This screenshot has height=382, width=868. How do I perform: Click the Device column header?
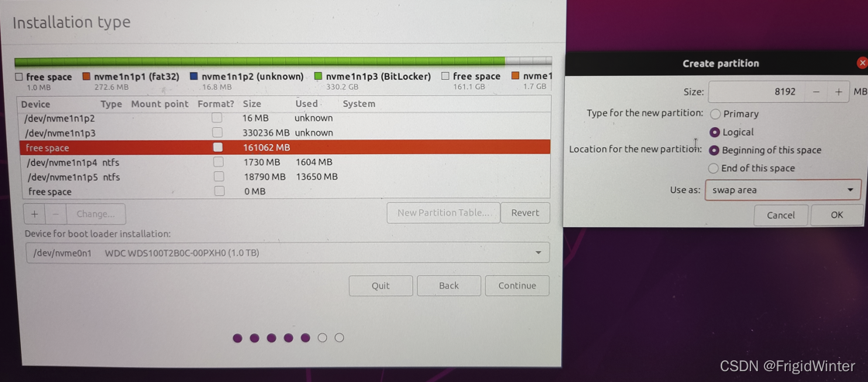pyautogui.click(x=36, y=104)
